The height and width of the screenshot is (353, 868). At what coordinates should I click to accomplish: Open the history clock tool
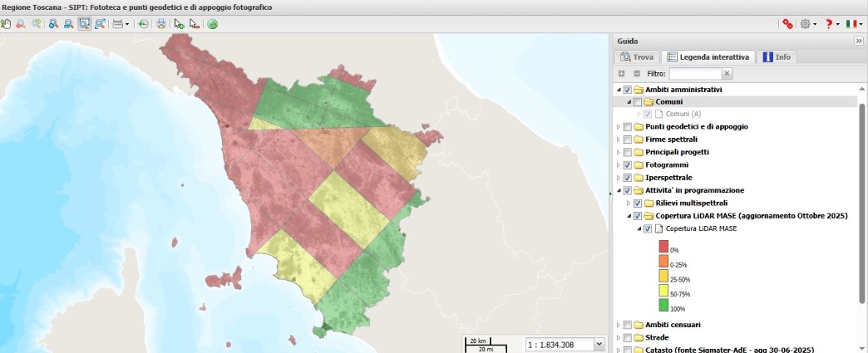click(x=144, y=24)
